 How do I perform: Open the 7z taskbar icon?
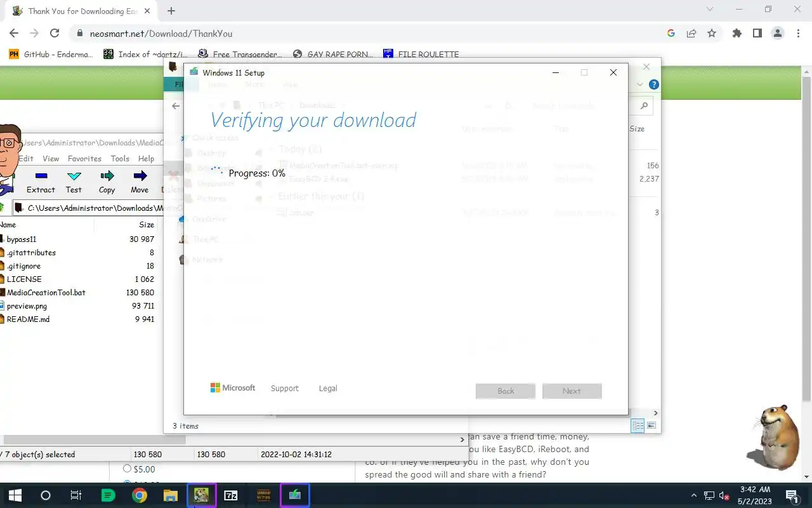pos(232,495)
